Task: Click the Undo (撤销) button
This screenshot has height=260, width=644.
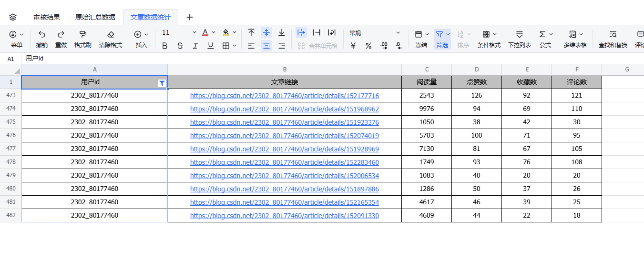Action: (42, 39)
